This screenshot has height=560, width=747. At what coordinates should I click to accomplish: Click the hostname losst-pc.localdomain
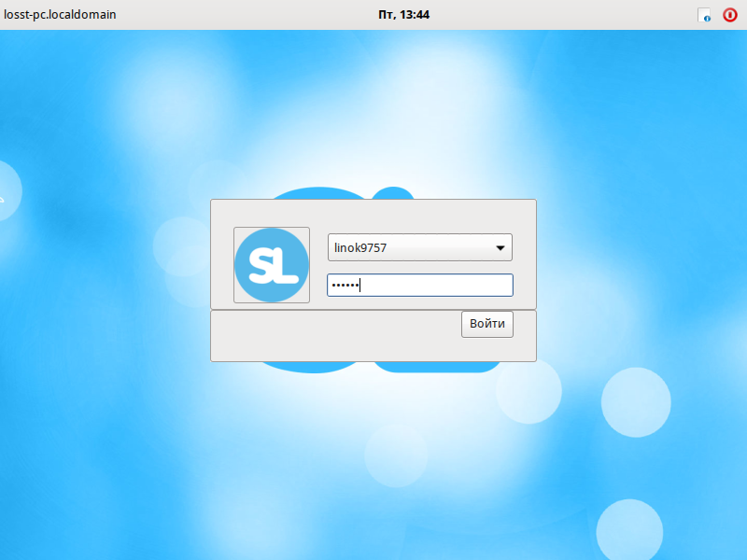[60, 15]
